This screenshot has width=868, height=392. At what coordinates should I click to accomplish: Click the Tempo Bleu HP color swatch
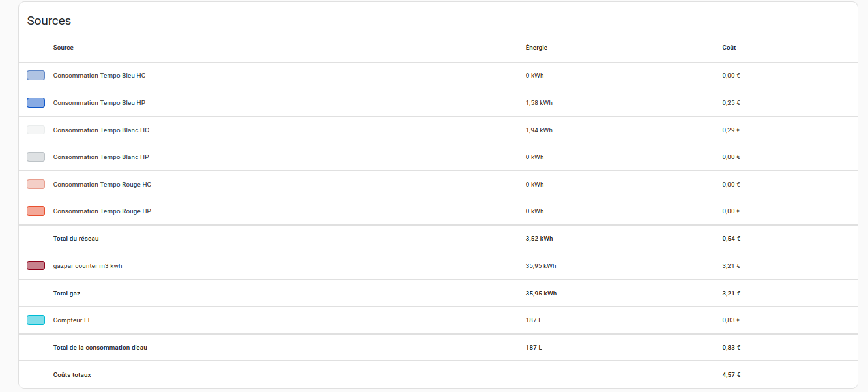coord(36,103)
